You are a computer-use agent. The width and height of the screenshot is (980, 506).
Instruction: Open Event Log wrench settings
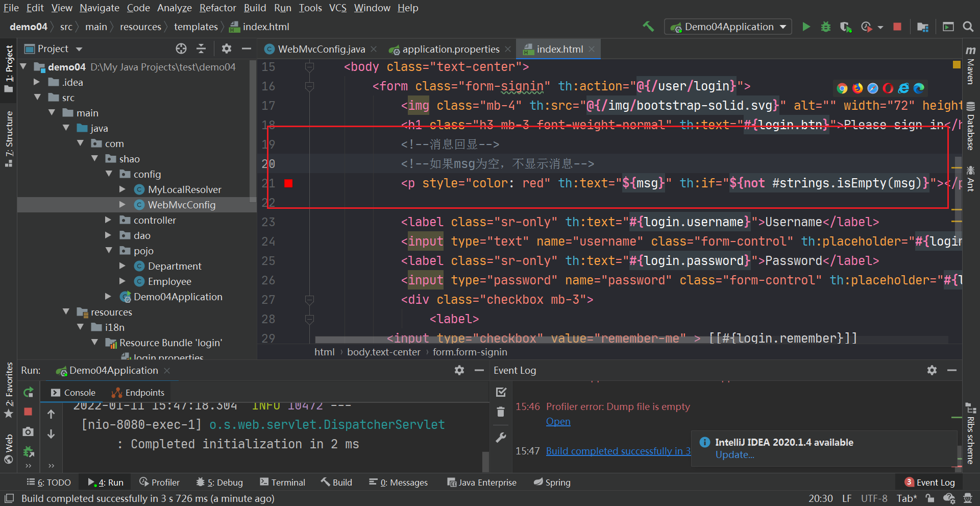tap(501, 438)
